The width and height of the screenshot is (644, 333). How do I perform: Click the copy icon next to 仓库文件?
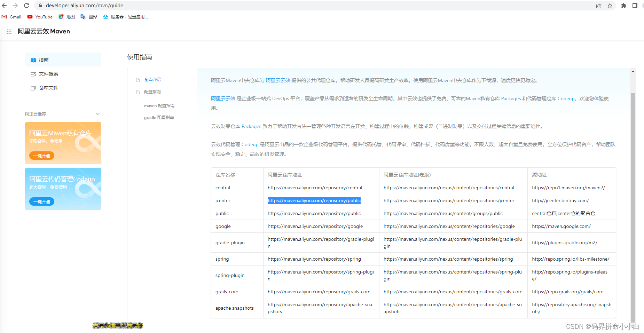click(33, 88)
